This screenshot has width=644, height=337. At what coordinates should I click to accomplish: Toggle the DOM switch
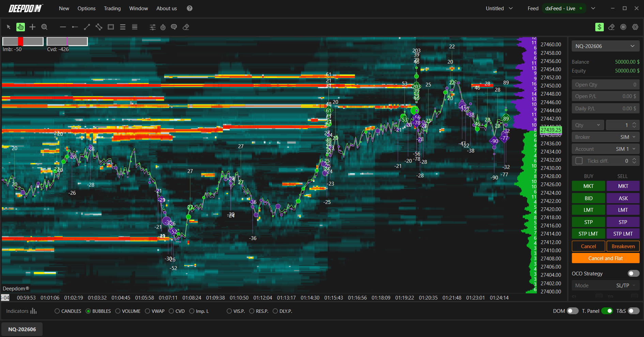[572, 311]
